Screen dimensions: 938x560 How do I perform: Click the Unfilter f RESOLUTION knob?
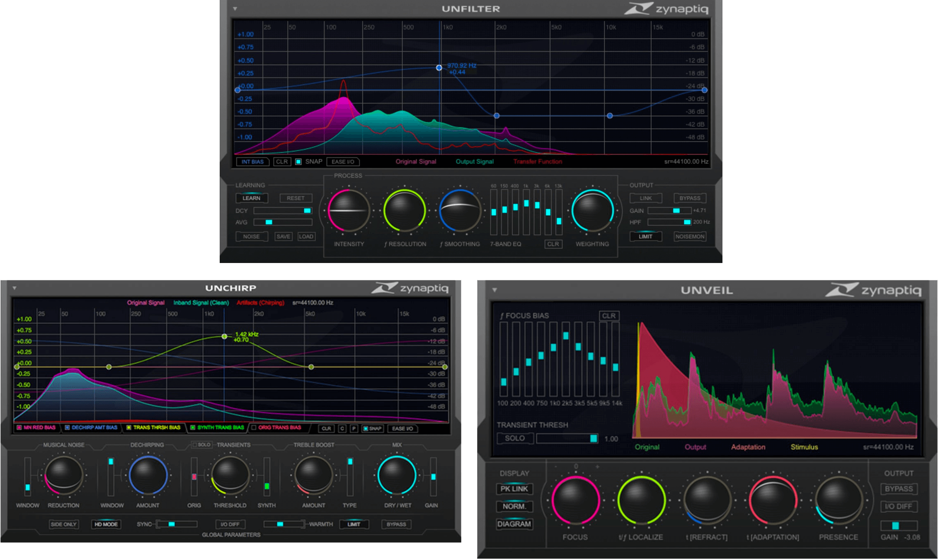[404, 210]
